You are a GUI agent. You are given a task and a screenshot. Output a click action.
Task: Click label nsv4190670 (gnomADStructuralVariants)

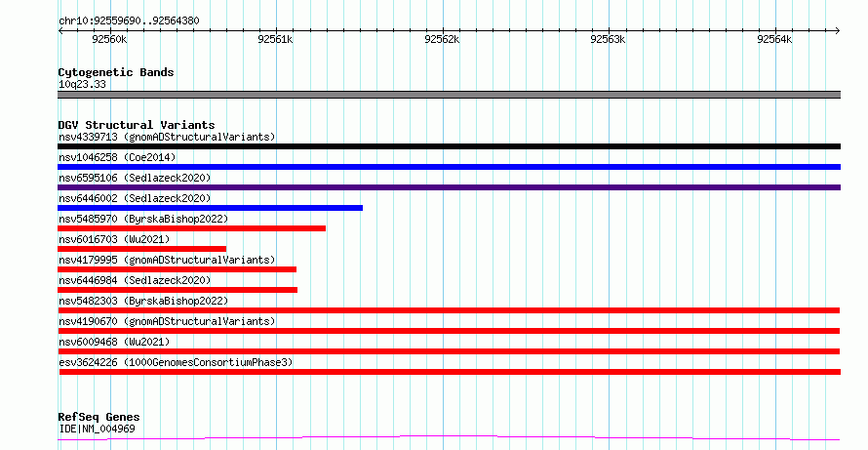click(x=167, y=321)
